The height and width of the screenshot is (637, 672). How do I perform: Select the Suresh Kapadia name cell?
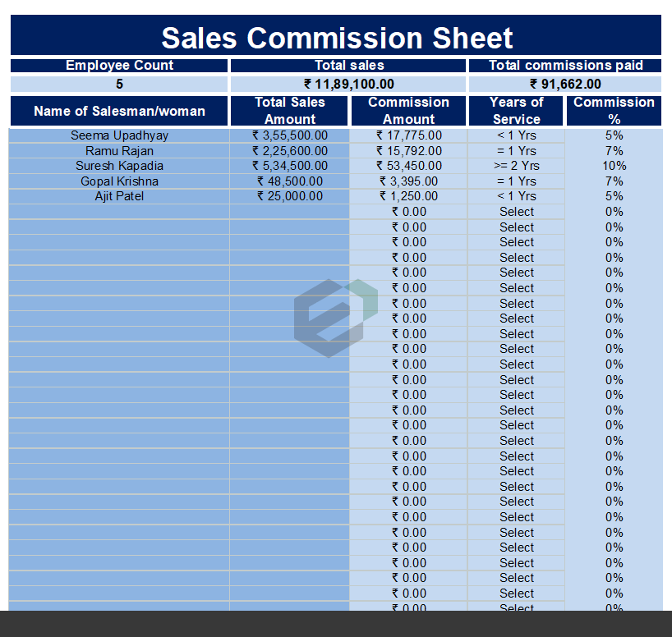coord(119,166)
